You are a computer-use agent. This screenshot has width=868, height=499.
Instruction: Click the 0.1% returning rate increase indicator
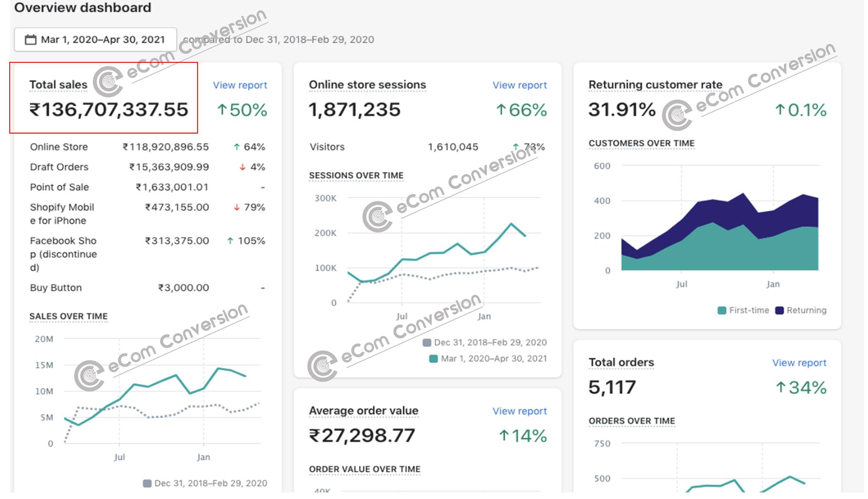801,110
